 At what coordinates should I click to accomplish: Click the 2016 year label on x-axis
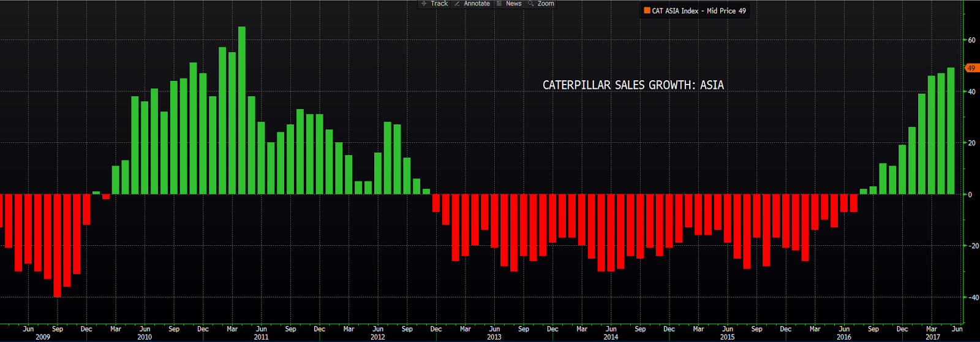(844, 337)
